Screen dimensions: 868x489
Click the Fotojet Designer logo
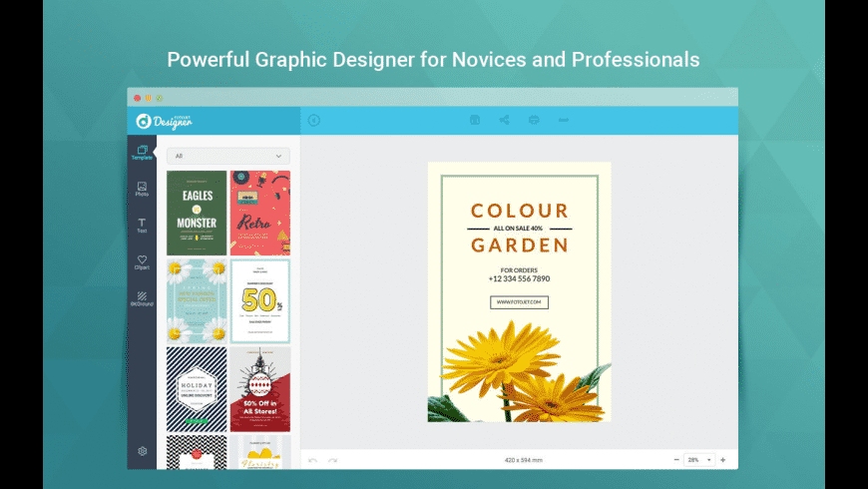tap(165, 122)
